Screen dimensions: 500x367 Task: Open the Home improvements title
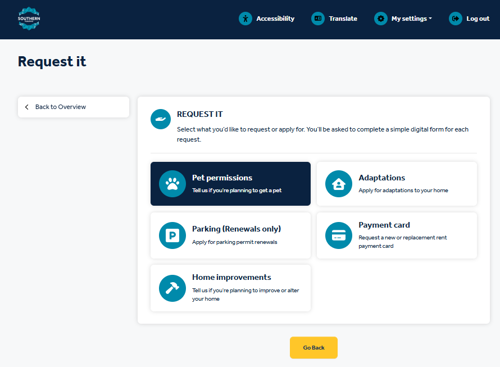tap(231, 277)
